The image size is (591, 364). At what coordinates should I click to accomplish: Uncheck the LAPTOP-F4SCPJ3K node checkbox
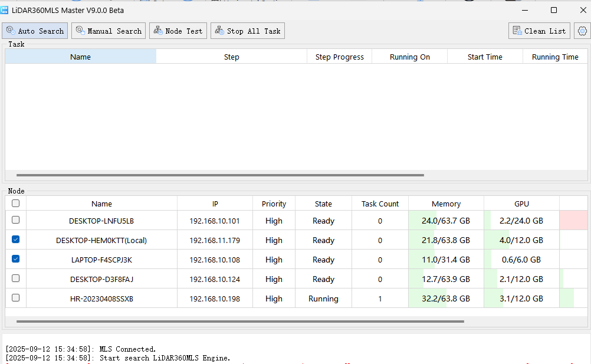coord(16,259)
